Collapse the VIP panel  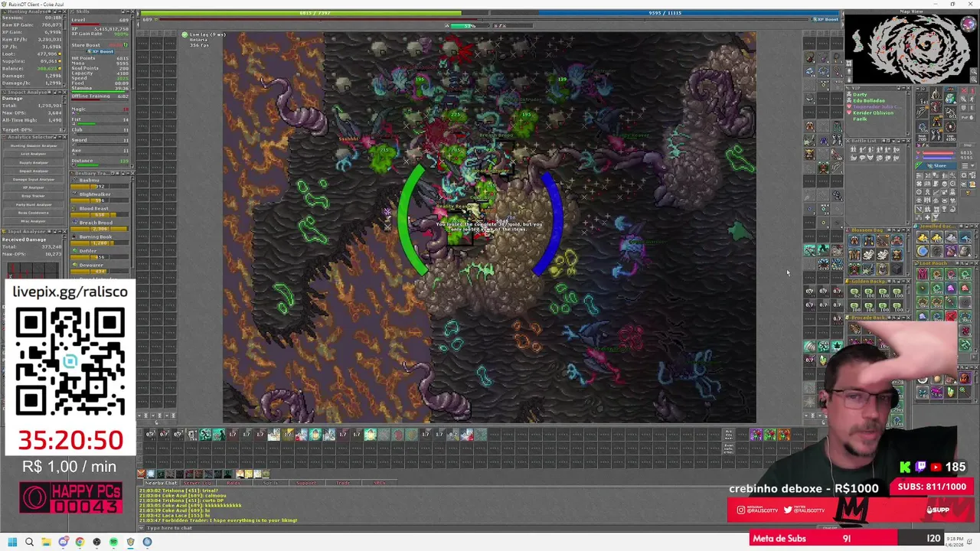tap(902, 88)
